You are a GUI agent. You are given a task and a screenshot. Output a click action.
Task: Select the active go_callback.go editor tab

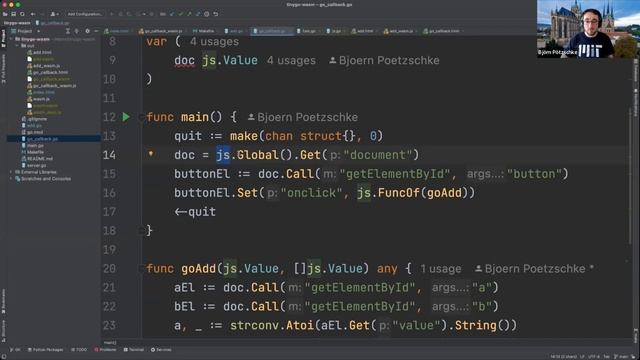pyautogui.click(x=271, y=31)
